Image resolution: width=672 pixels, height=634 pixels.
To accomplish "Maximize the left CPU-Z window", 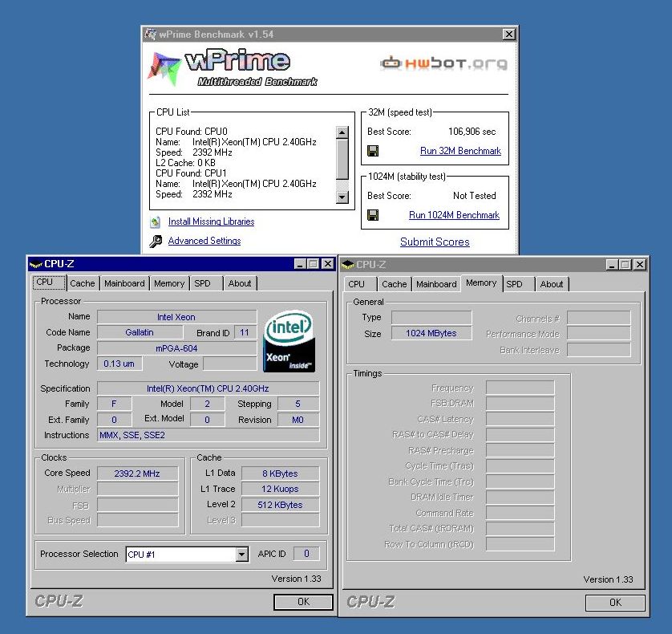I will point(314,264).
